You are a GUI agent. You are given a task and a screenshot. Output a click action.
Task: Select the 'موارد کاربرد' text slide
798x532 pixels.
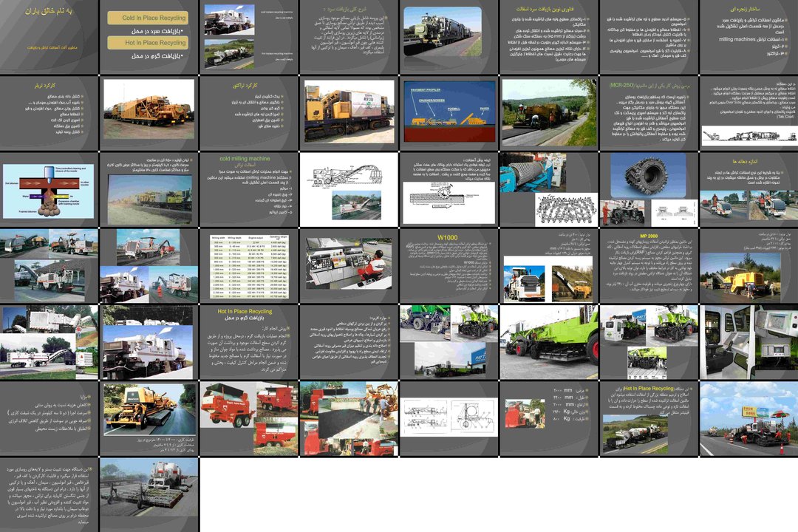tap(349, 342)
